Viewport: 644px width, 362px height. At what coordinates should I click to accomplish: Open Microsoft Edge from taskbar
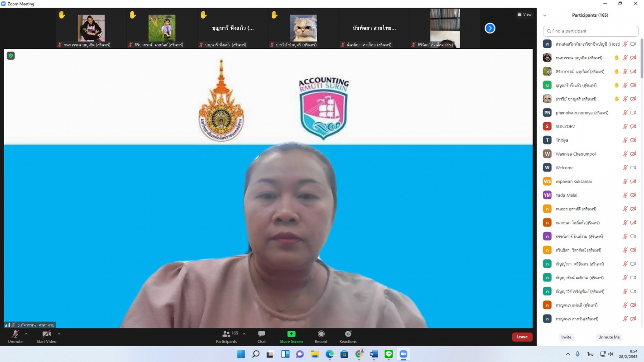point(329,354)
